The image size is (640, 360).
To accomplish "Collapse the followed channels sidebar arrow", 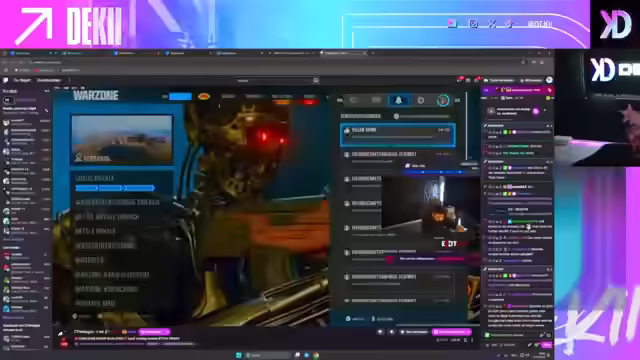I will [x=47, y=91].
